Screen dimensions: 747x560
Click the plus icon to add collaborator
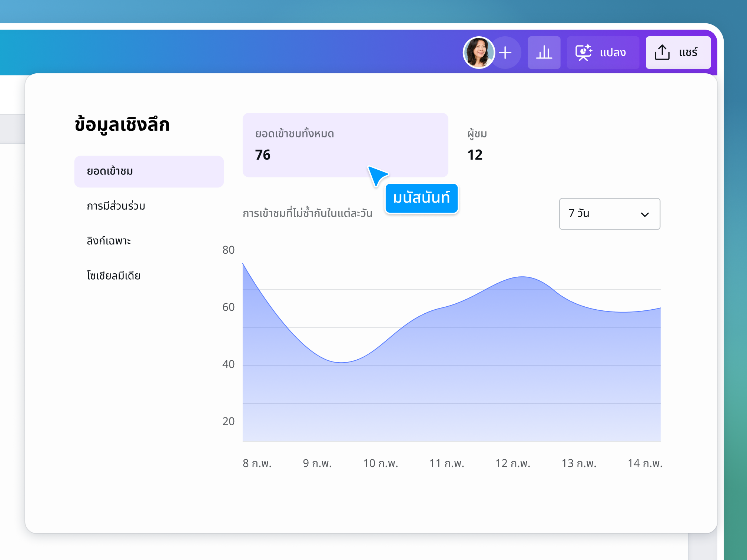(x=505, y=53)
